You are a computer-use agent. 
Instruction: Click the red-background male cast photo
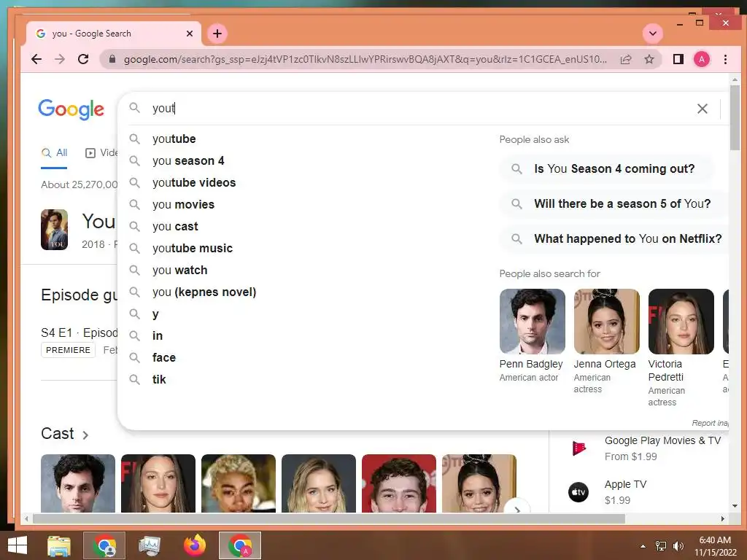click(x=399, y=483)
